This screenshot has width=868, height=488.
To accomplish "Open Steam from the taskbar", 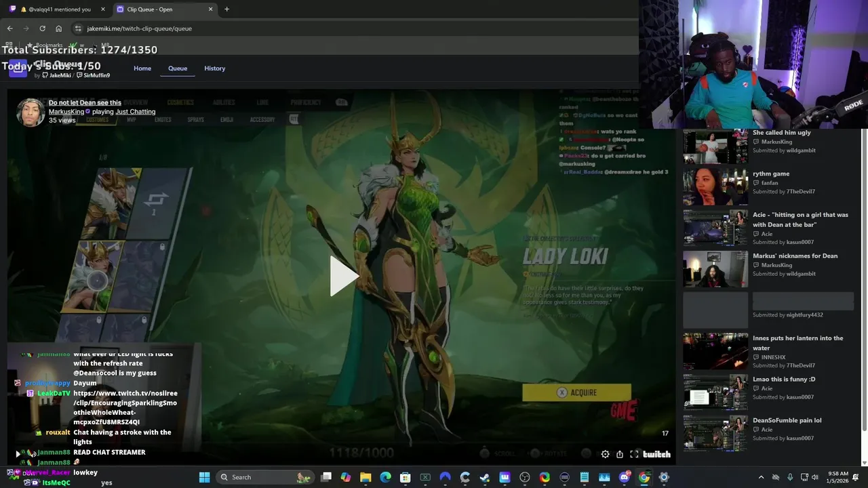I will tap(484, 477).
